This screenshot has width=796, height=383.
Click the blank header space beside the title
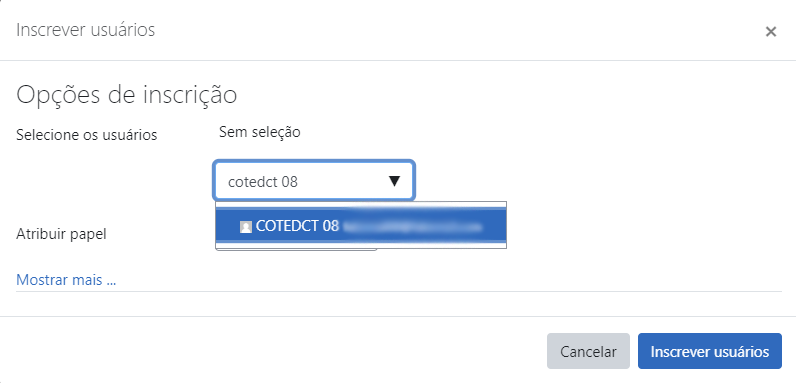[457, 30]
